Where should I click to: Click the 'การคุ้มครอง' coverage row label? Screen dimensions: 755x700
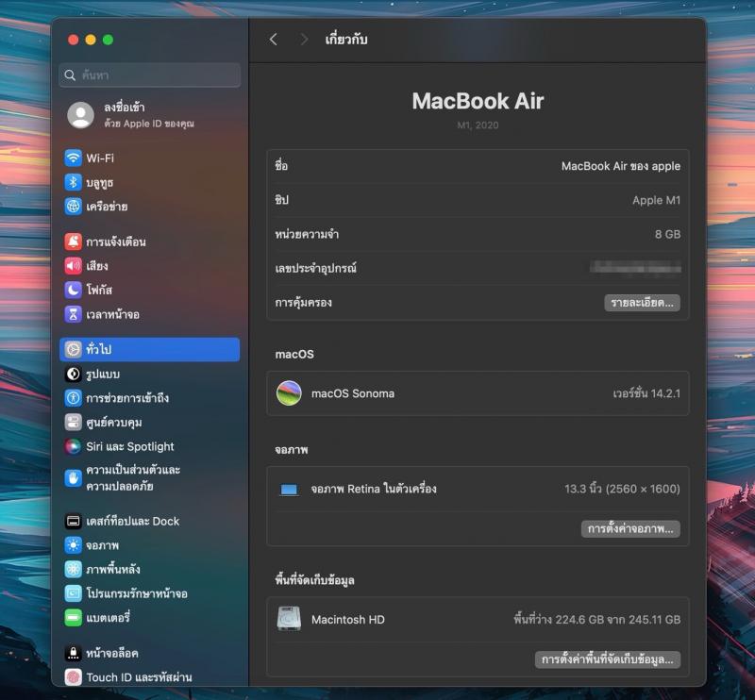(303, 302)
